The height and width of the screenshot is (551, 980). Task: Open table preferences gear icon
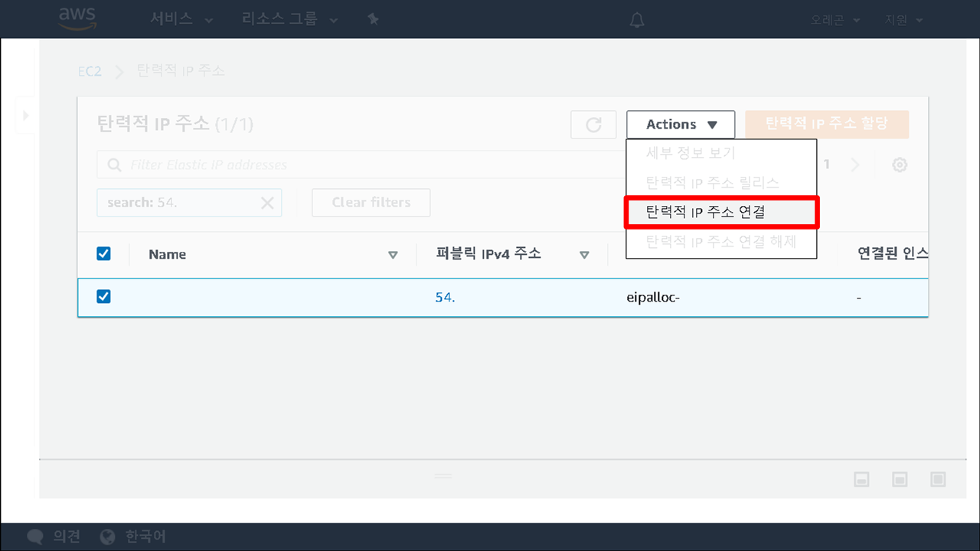tap(900, 165)
